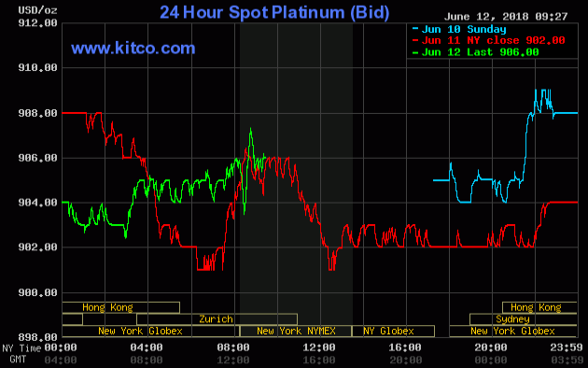Click the right New York Globex session bar
This screenshot has width=588, height=368.
point(513,331)
